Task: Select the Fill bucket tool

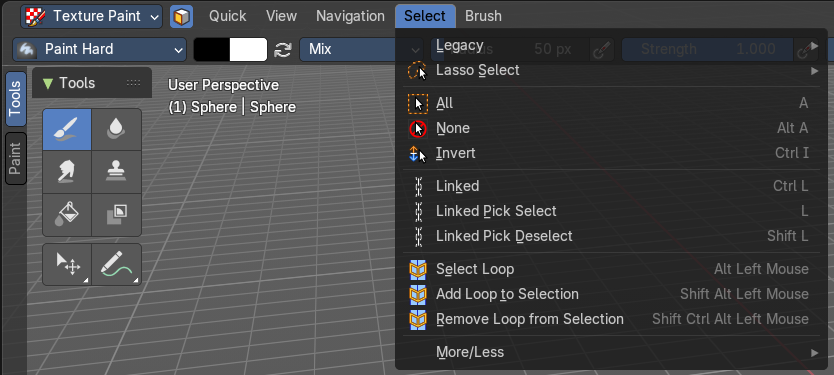Action: (67, 214)
